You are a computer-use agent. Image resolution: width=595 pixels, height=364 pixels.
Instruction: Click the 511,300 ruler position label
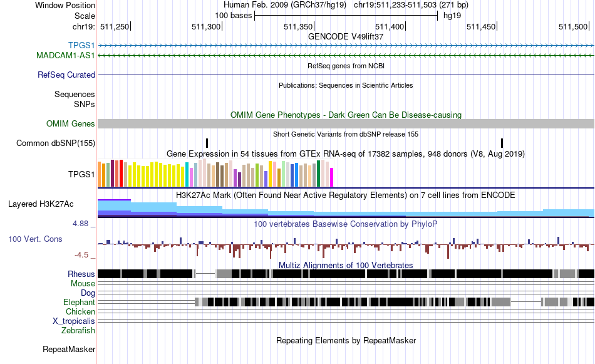point(206,26)
